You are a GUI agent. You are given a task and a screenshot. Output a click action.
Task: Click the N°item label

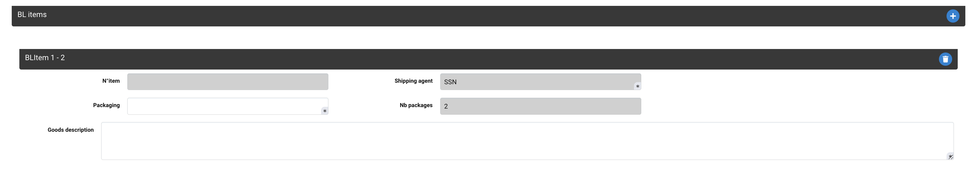(111, 81)
